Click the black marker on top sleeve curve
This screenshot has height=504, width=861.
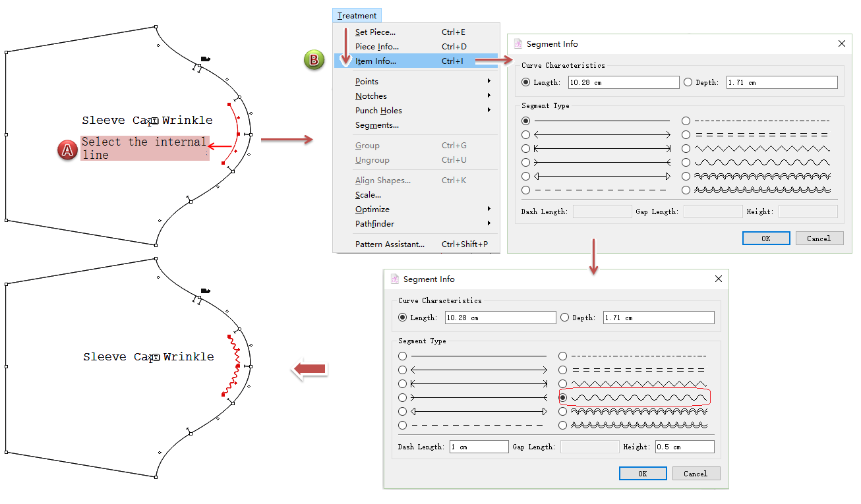(206, 59)
